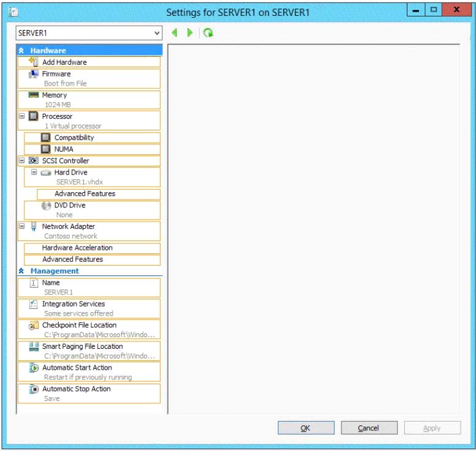Select the Memory chip icon
Image resolution: width=476 pixels, height=451 pixels.
point(34,95)
